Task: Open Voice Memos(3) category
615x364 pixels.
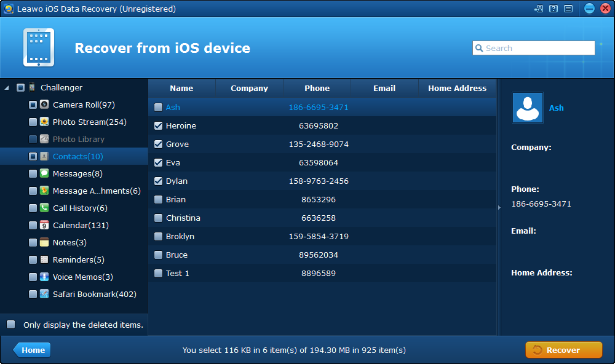Action: click(x=83, y=277)
